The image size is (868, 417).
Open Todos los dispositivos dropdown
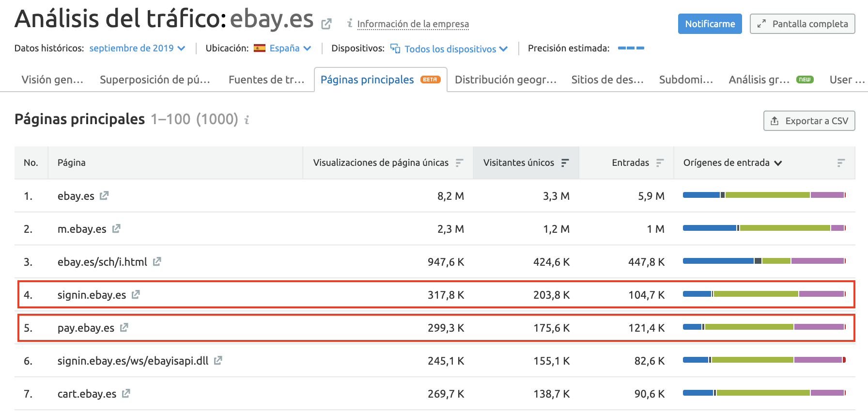[x=456, y=48]
